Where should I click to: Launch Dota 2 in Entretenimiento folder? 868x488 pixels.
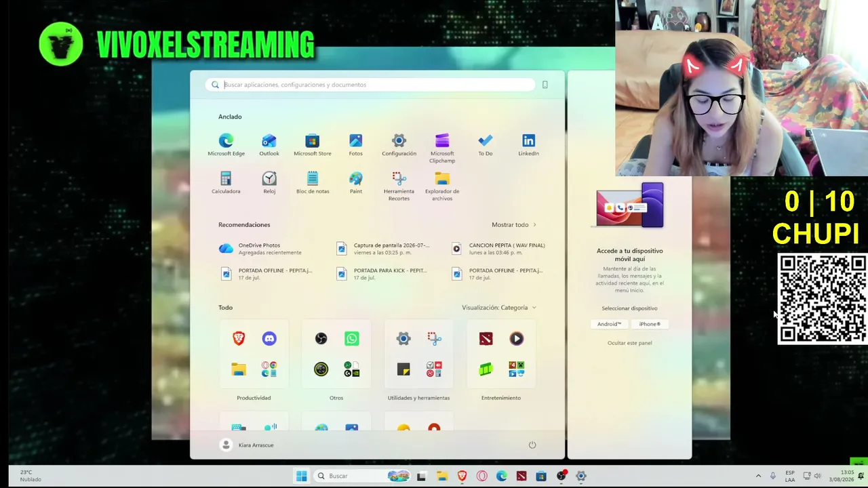(x=486, y=338)
